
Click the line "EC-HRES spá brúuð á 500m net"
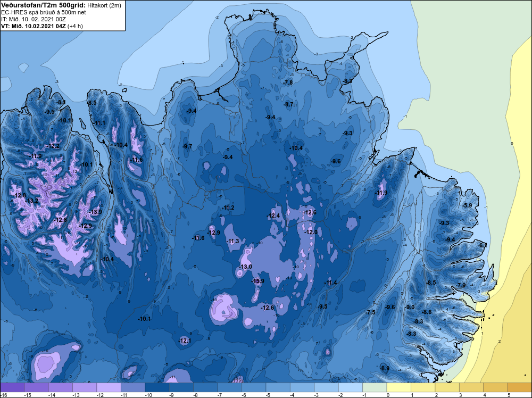click(44, 12)
